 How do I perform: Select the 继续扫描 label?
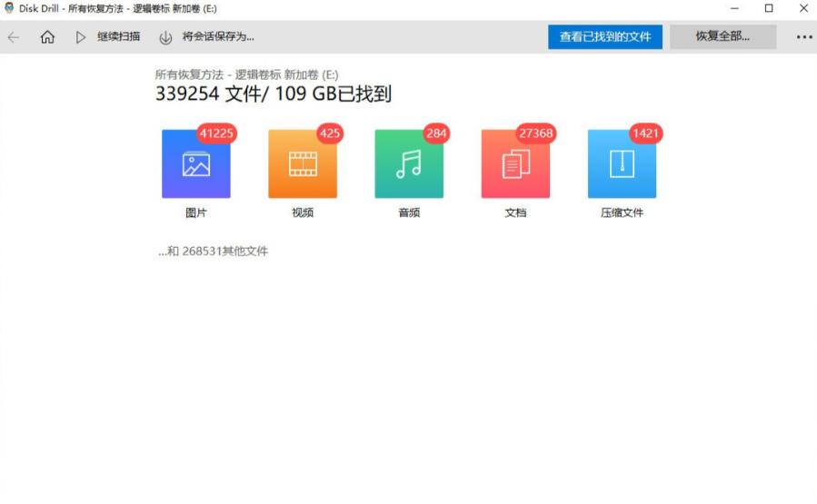click(119, 36)
